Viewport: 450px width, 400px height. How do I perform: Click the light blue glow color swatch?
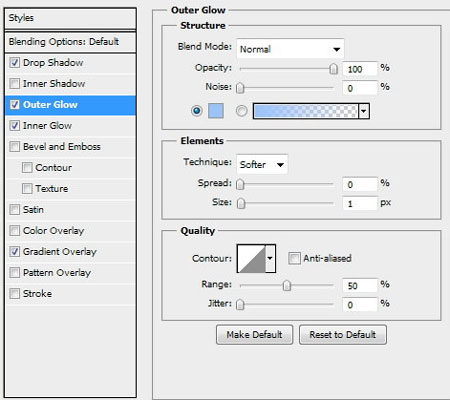(216, 111)
